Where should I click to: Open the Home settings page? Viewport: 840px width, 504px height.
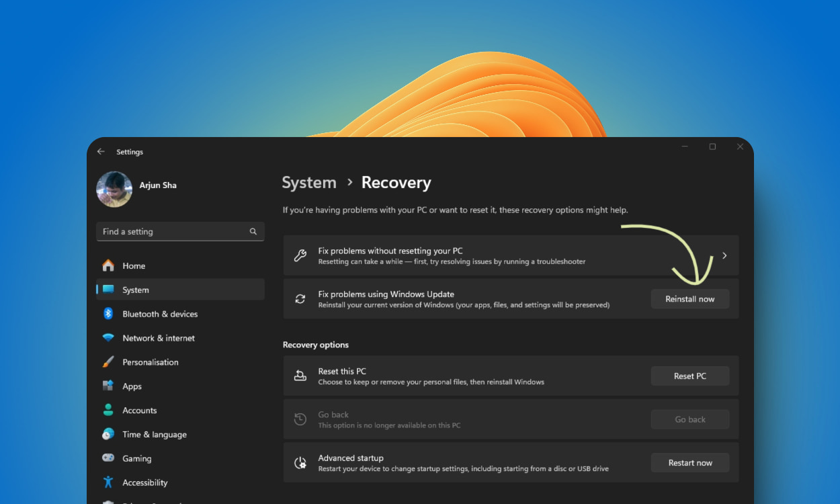[x=180, y=265]
